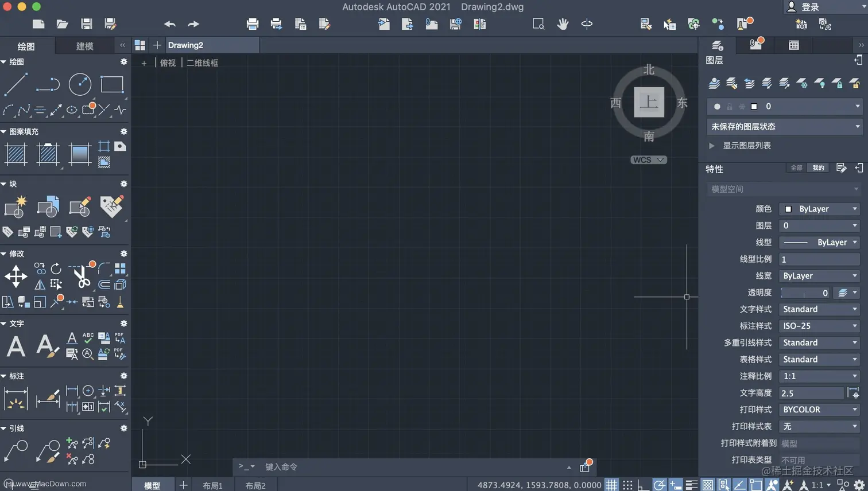Open the Edit Block tool

[80, 206]
